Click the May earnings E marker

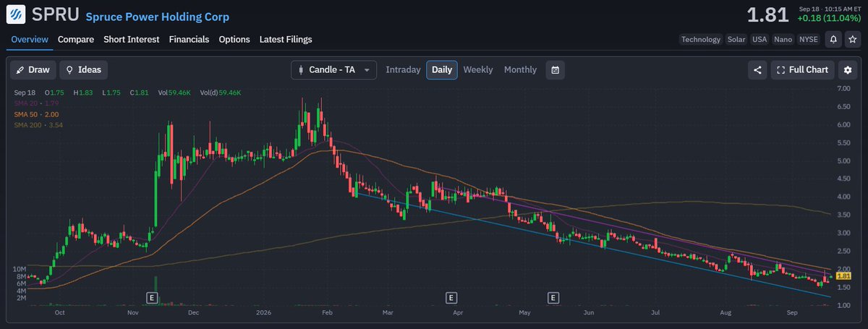554,297
